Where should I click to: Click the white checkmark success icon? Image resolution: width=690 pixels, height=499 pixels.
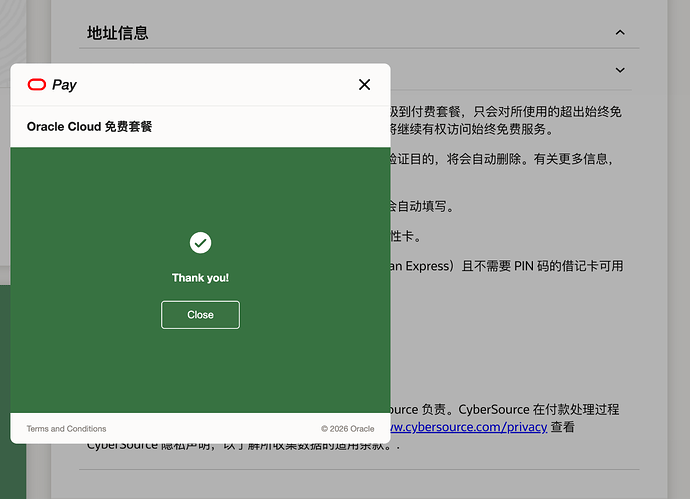pyautogui.click(x=200, y=243)
